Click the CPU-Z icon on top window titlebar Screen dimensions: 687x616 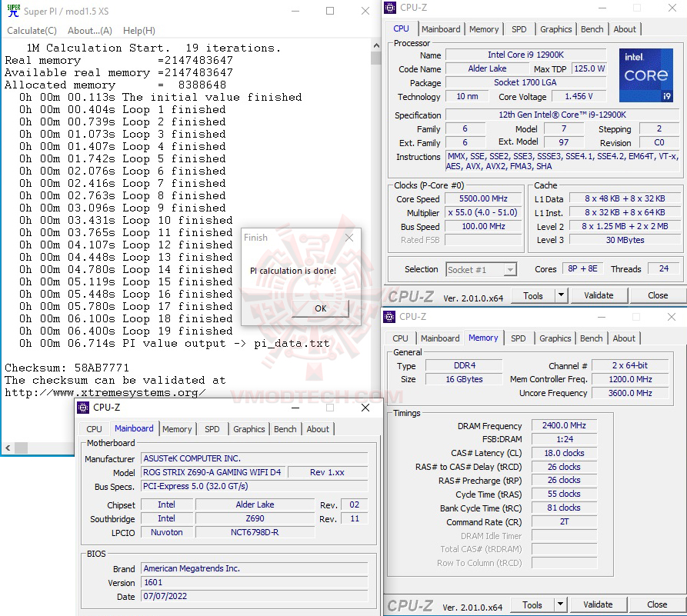click(x=391, y=7)
